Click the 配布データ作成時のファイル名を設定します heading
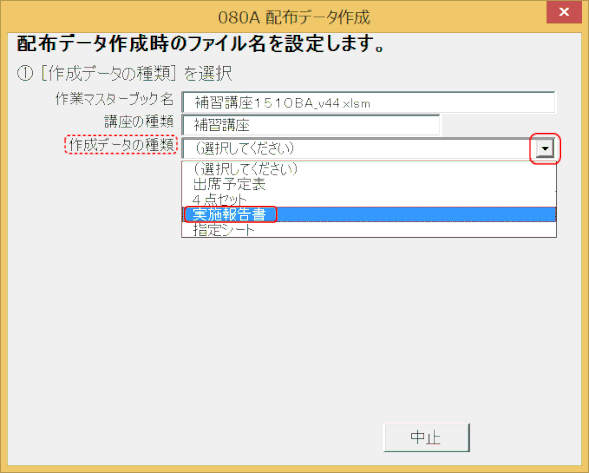Viewport: 589px width, 473px height. 201,44
